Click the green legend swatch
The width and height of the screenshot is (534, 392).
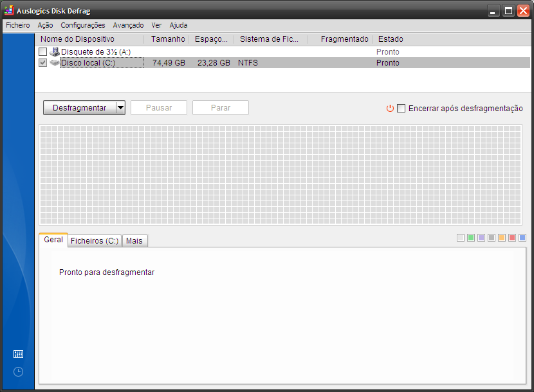(x=471, y=238)
